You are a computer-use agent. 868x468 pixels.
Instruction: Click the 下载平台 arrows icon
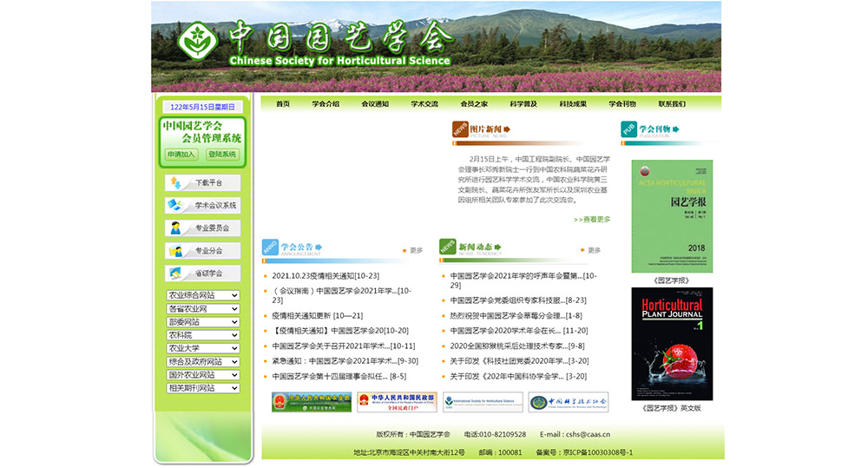click(x=175, y=182)
